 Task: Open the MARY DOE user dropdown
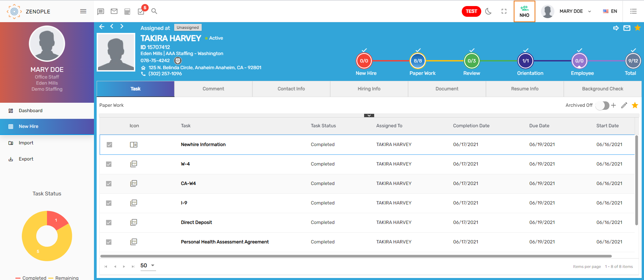click(566, 11)
